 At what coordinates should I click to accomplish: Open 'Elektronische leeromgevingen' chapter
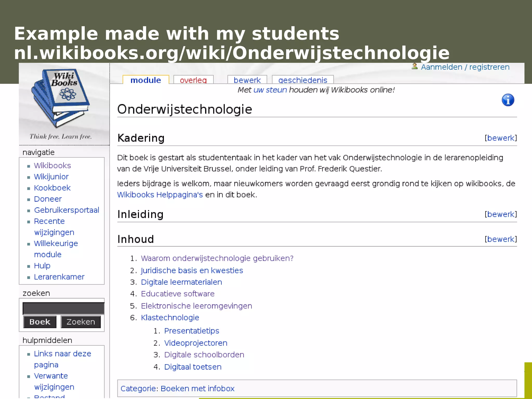(196, 306)
